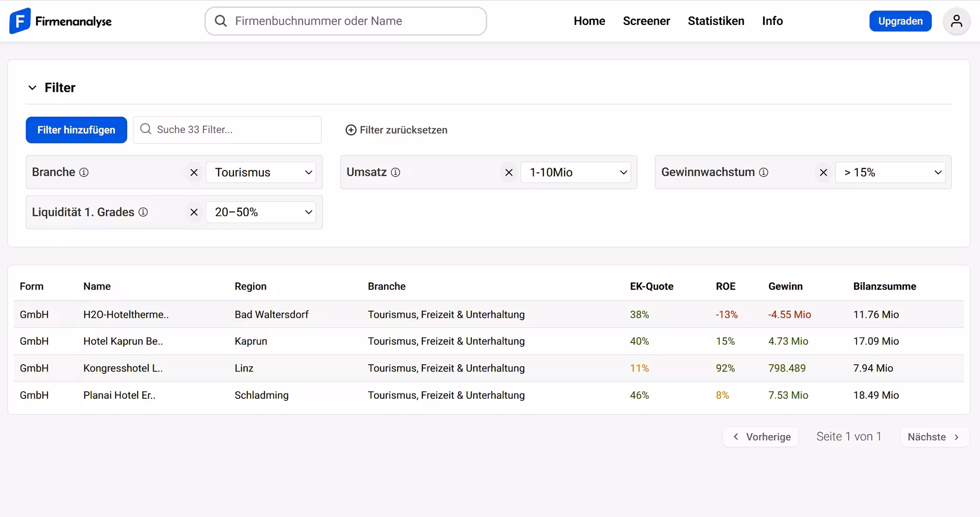Screen dimensions: 980x517
Task: Remove the Umsatz filter via X icon
Action: (x=508, y=172)
